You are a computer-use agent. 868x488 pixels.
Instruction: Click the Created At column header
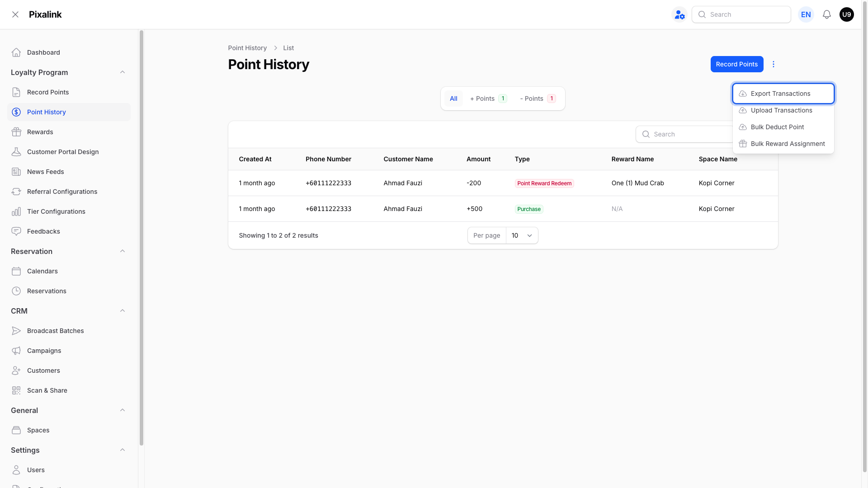[255, 159]
